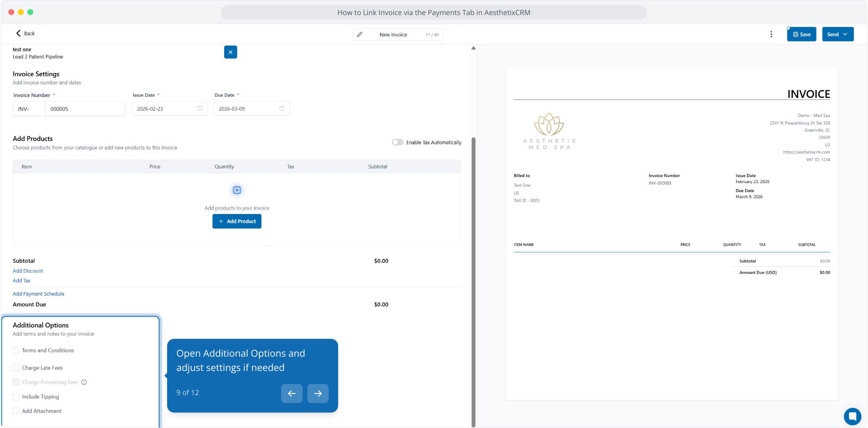Click the Add Product button

[237, 222]
